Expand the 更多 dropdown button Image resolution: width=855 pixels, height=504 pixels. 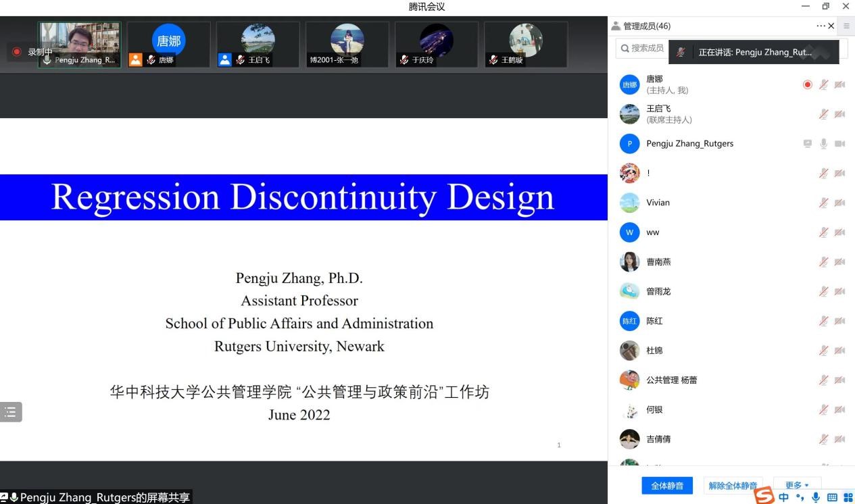pos(796,485)
